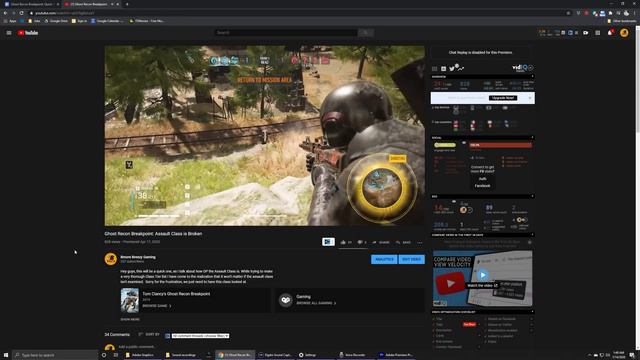The width and height of the screenshot is (640, 360).
Task: Open the Windows Start menu
Action: click(x=6, y=355)
